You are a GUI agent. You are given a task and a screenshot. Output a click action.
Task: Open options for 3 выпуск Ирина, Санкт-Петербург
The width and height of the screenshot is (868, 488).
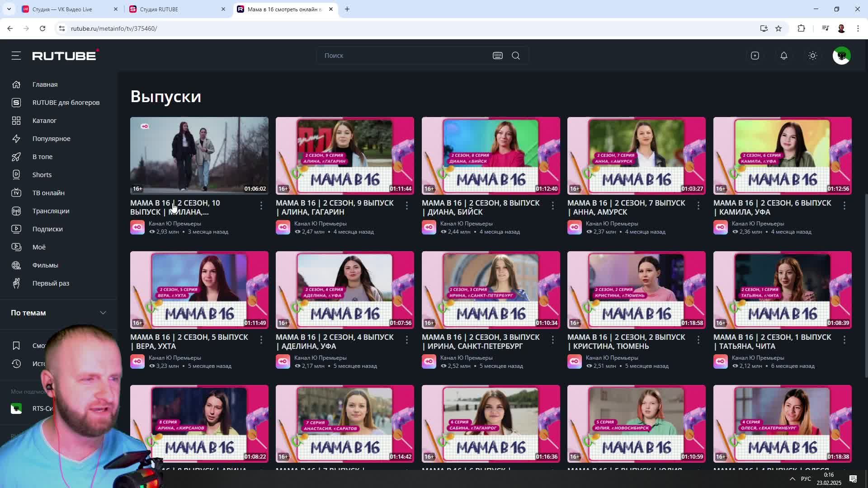(553, 340)
